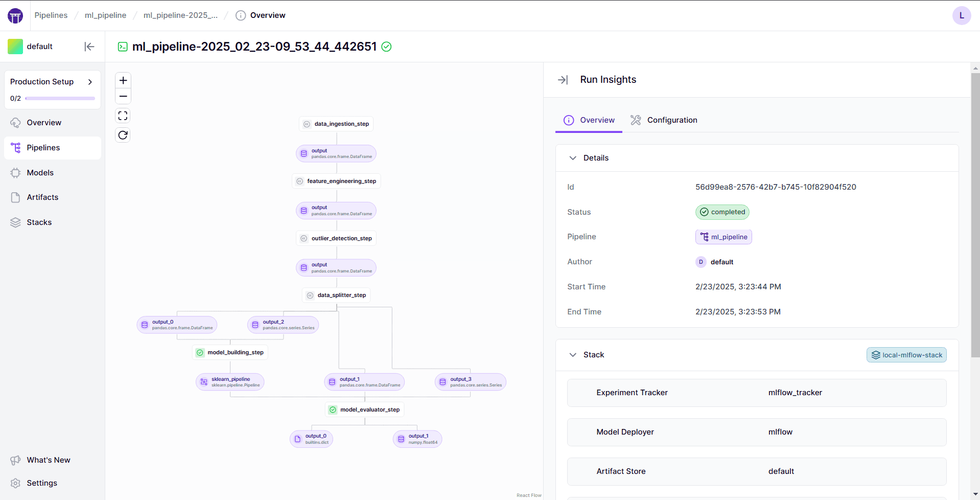The width and height of the screenshot is (980, 500).
Task: Click the ZenML logo icon
Action: point(15,16)
